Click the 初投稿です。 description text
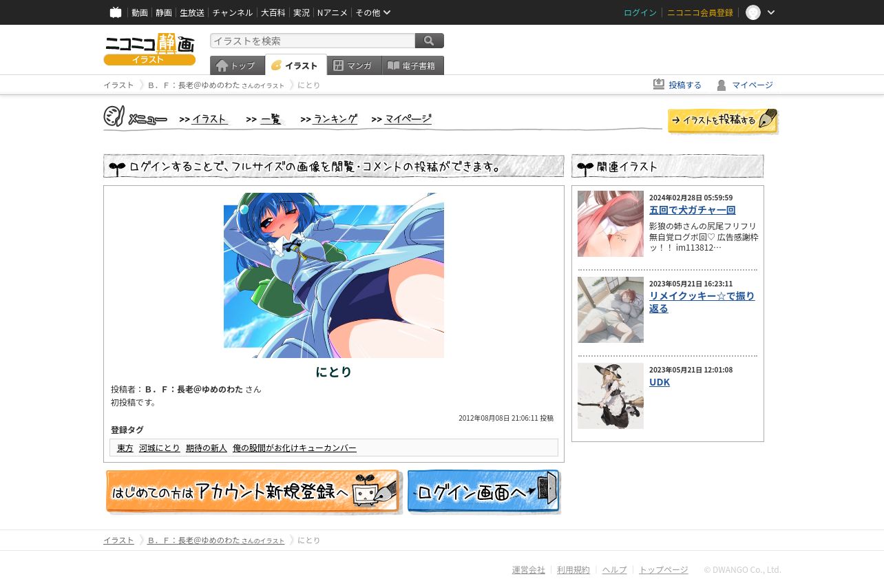Image resolution: width=884 pixels, height=588 pixels. pyautogui.click(x=134, y=402)
